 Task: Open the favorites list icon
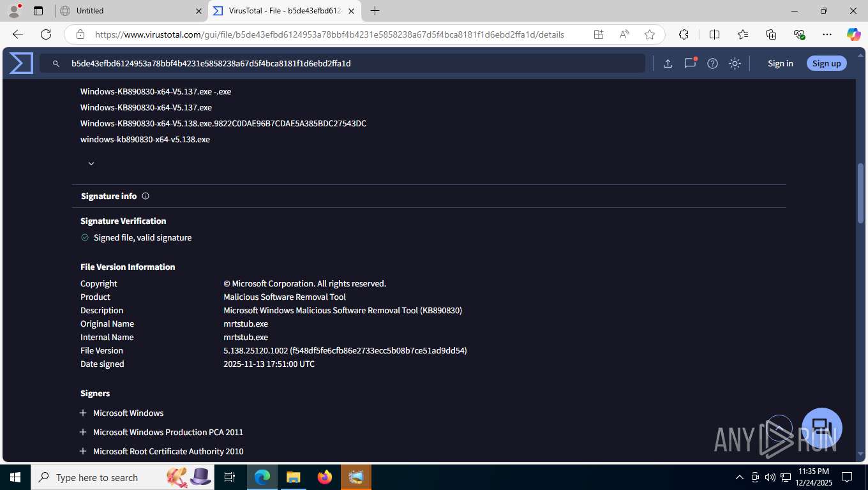743,34
